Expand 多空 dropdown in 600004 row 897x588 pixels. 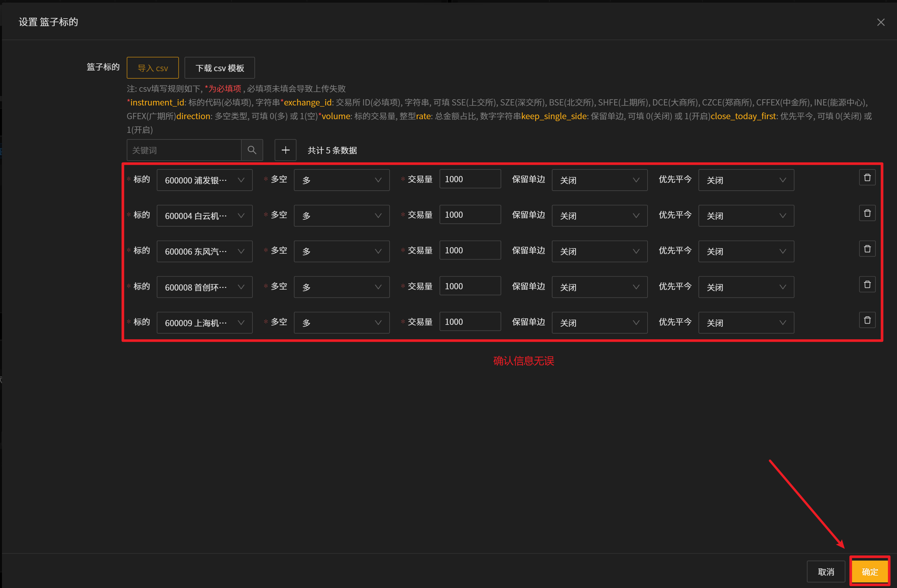pos(342,215)
